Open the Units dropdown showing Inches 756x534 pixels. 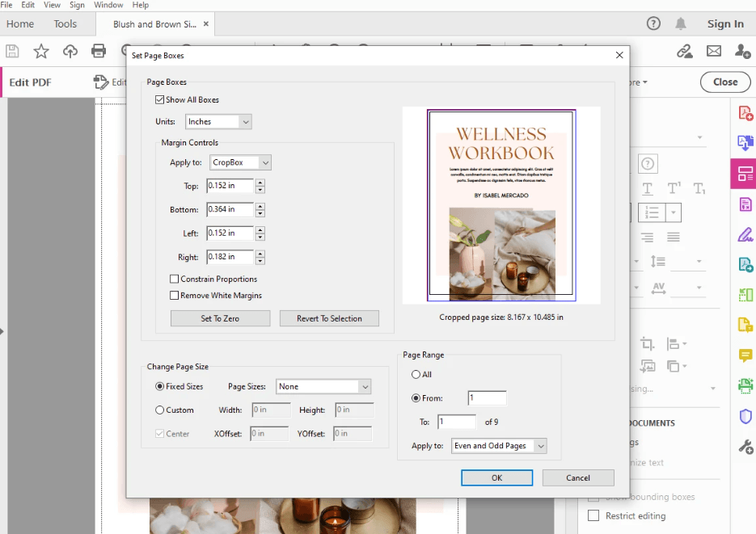click(217, 120)
